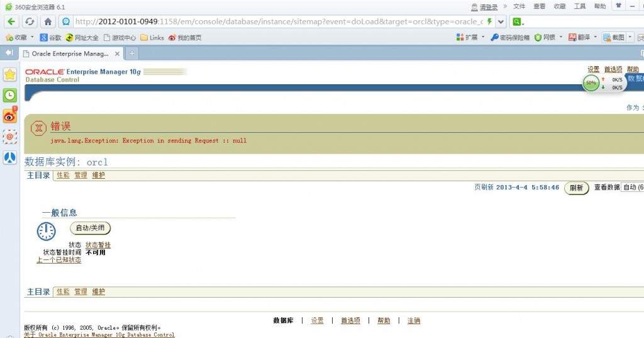Screen dimensions: 644x338
Task: Click the blue clock status icon
Action: (x=46, y=232)
